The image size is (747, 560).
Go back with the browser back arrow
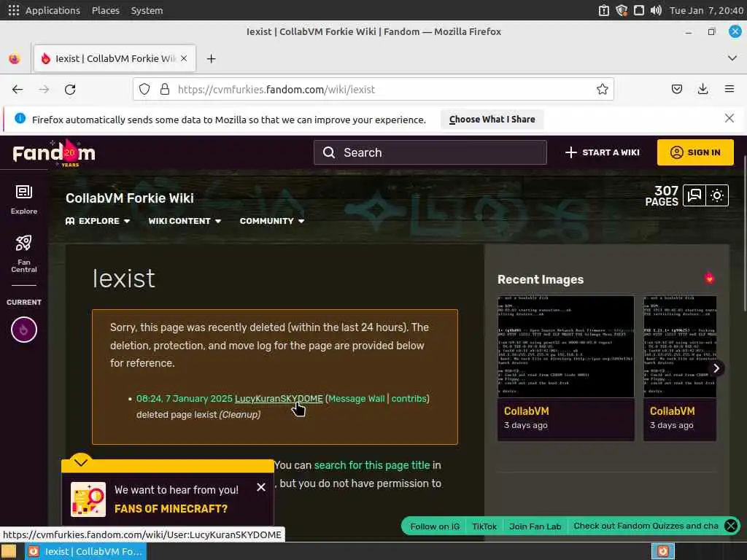pos(18,90)
